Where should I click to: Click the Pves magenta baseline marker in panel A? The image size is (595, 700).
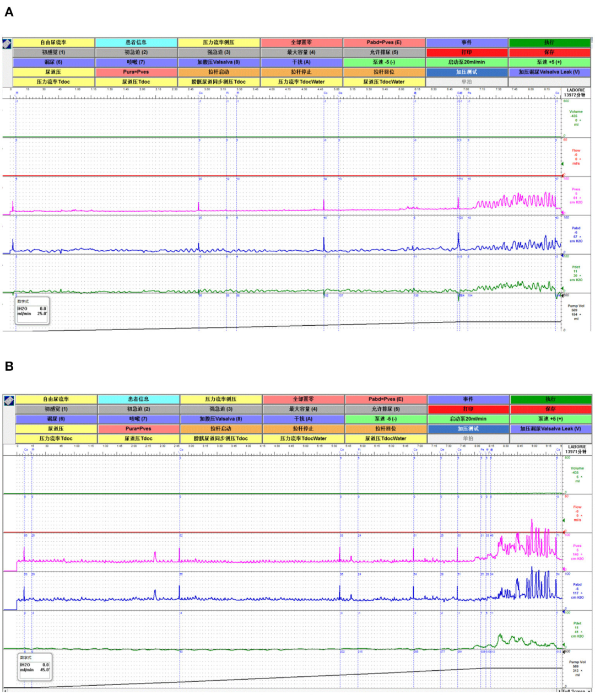(x=562, y=213)
